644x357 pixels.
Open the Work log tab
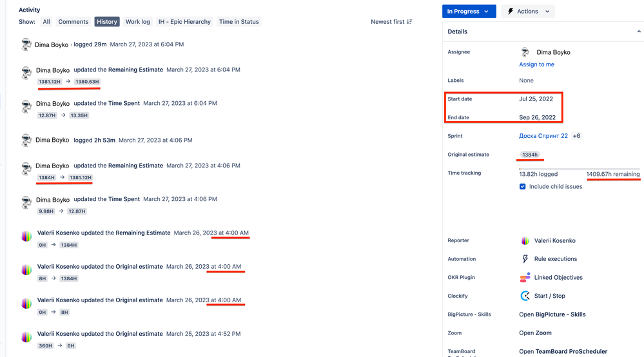tap(137, 22)
